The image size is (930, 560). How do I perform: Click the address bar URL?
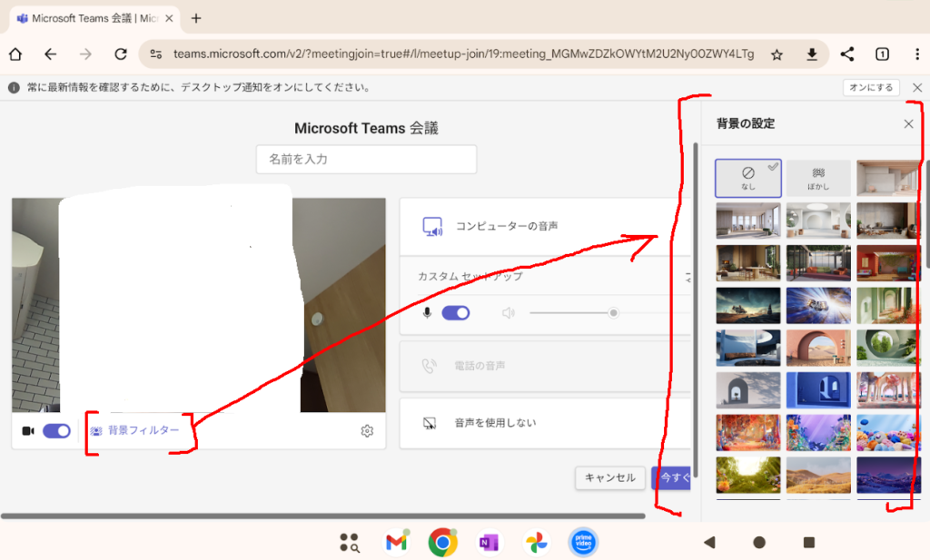point(463,54)
